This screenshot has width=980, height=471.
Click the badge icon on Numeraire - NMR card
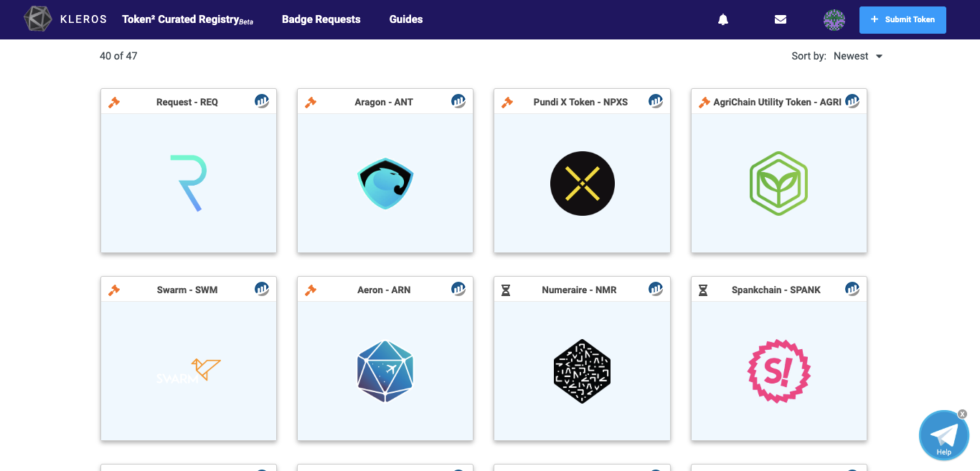point(656,289)
